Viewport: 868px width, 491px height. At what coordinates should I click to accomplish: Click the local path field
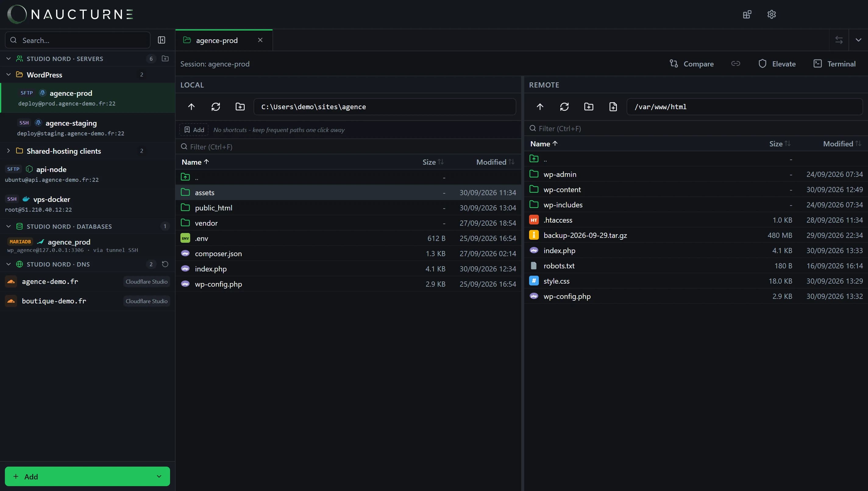click(x=385, y=107)
